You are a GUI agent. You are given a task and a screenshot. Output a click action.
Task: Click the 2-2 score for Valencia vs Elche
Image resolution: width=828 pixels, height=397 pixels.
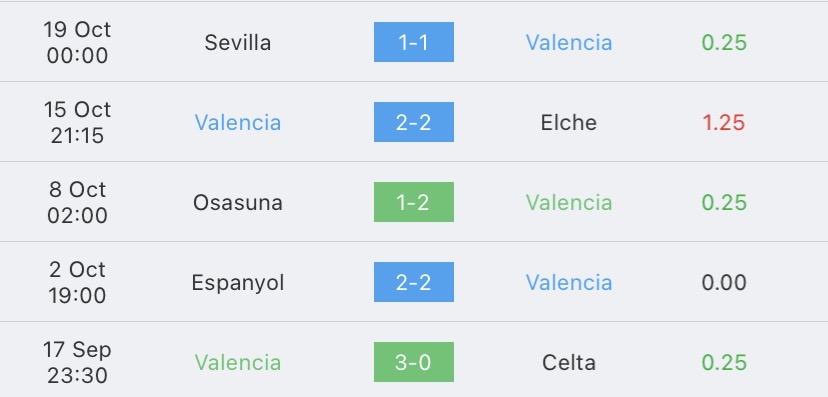point(413,122)
